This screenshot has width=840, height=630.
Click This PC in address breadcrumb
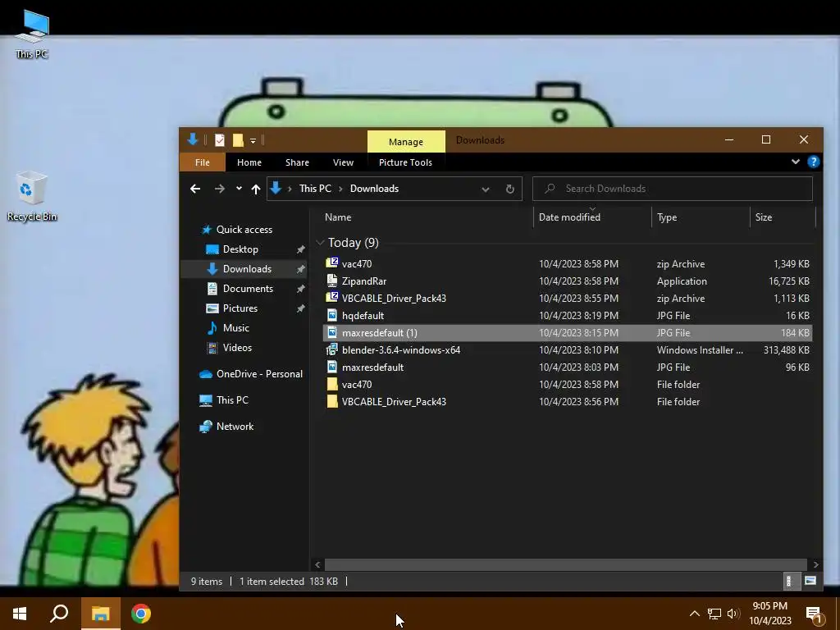click(x=315, y=189)
